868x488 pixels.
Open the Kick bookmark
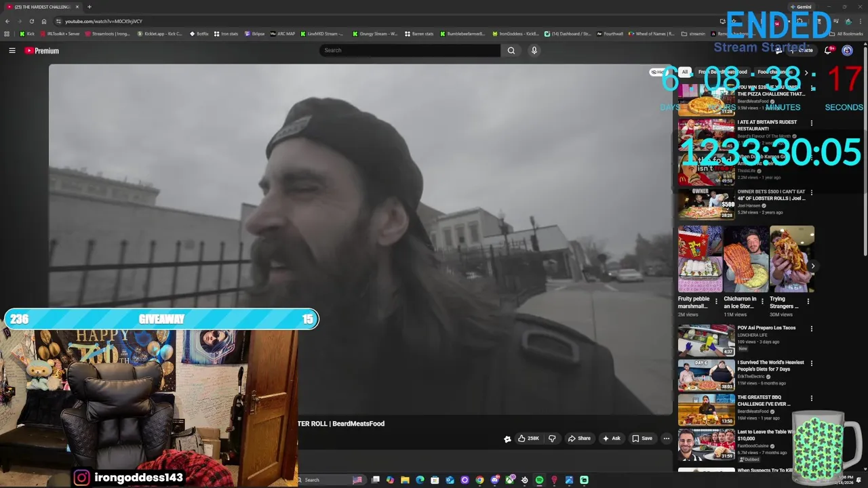pos(27,34)
